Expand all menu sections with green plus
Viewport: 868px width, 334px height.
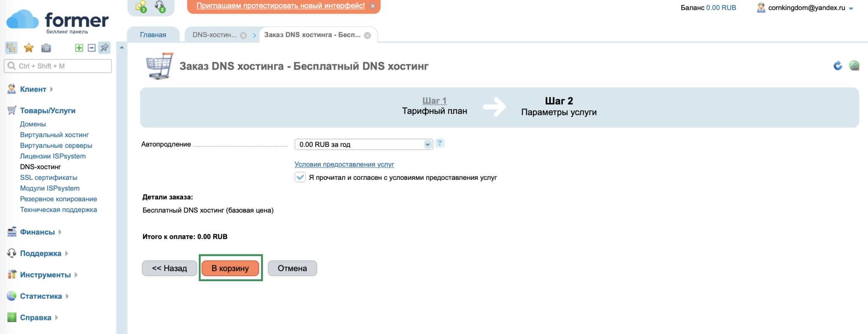point(79,48)
